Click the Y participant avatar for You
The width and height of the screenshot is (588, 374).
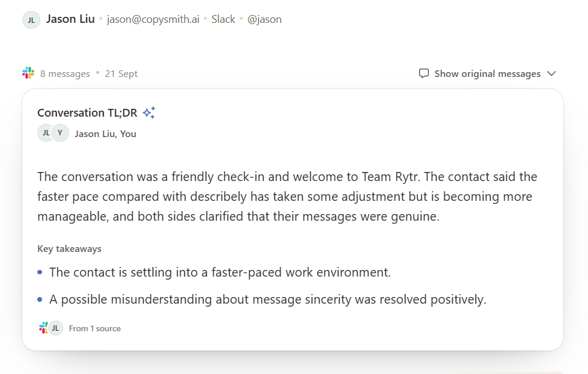(x=60, y=133)
